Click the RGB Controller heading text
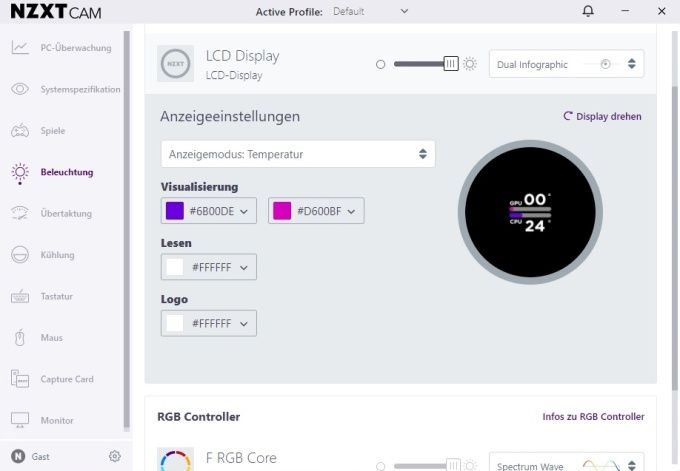 coord(198,417)
